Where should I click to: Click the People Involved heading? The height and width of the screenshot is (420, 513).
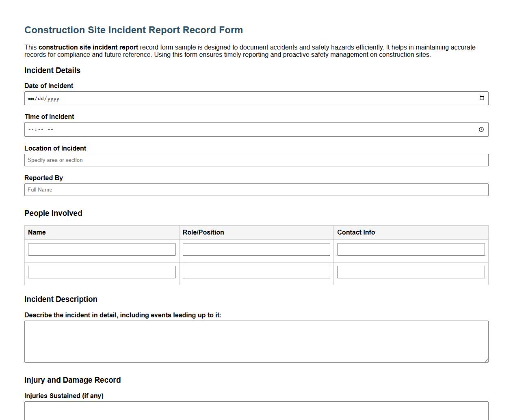(x=53, y=213)
